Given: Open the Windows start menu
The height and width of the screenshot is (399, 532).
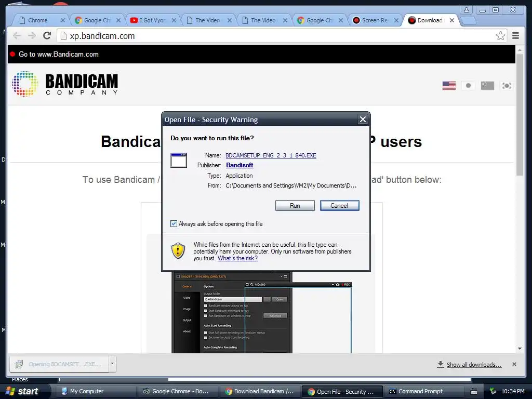Looking at the screenshot, I should click(x=22, y=391).
